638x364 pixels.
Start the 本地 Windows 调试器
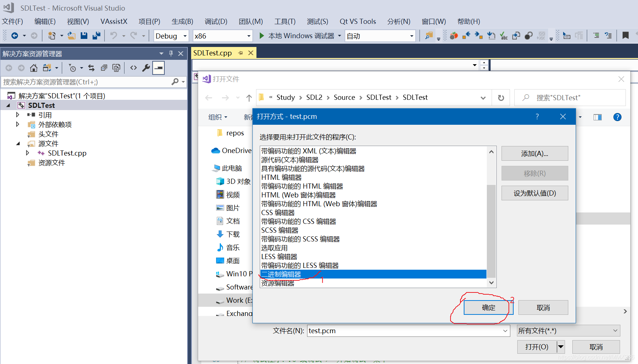(297, 36)
